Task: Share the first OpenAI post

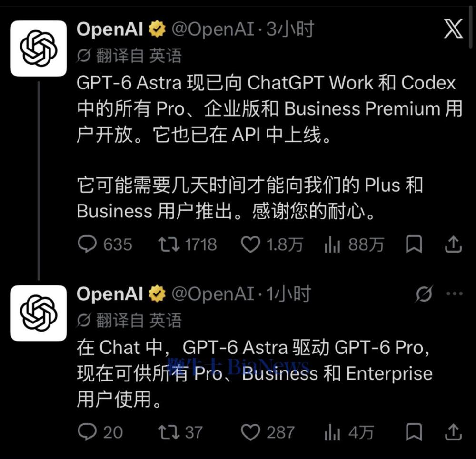Action: coord(453,244)
